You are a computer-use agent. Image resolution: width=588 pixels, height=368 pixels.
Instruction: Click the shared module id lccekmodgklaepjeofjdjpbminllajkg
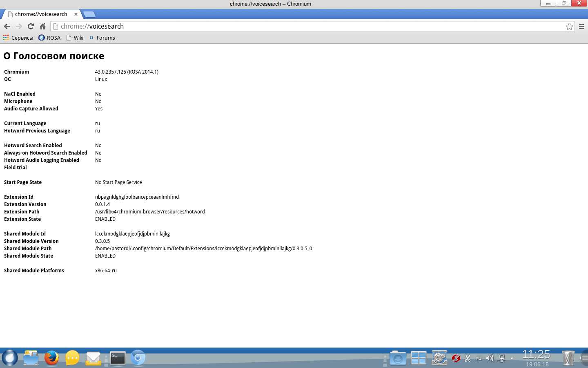132,234
